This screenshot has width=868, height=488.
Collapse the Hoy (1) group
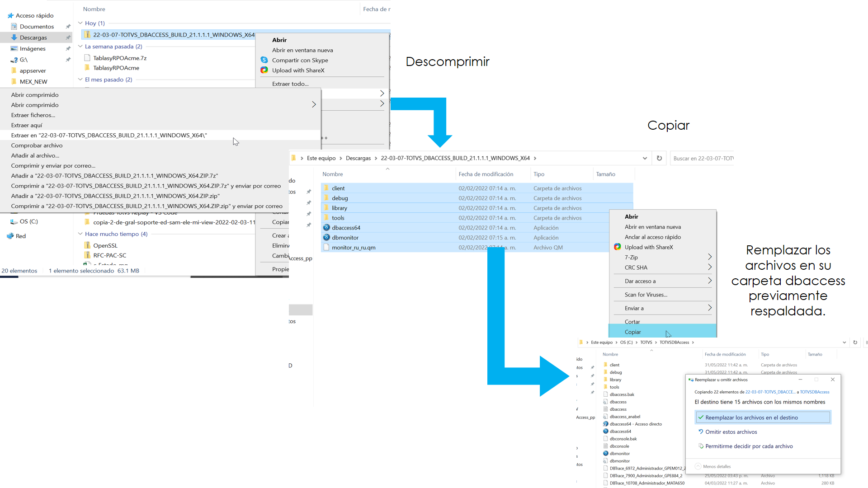click(80, 23)
